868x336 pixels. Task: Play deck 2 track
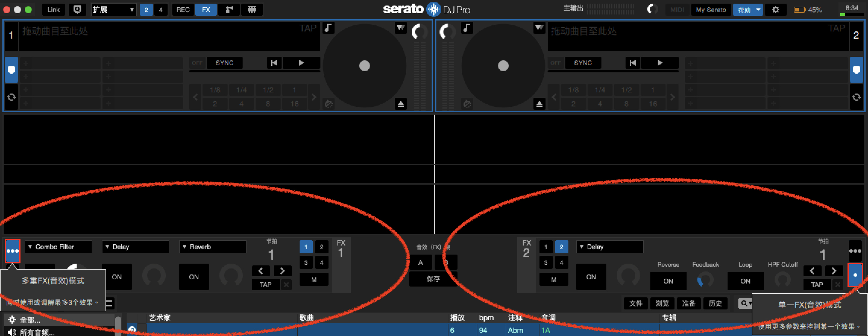point(659,63)
